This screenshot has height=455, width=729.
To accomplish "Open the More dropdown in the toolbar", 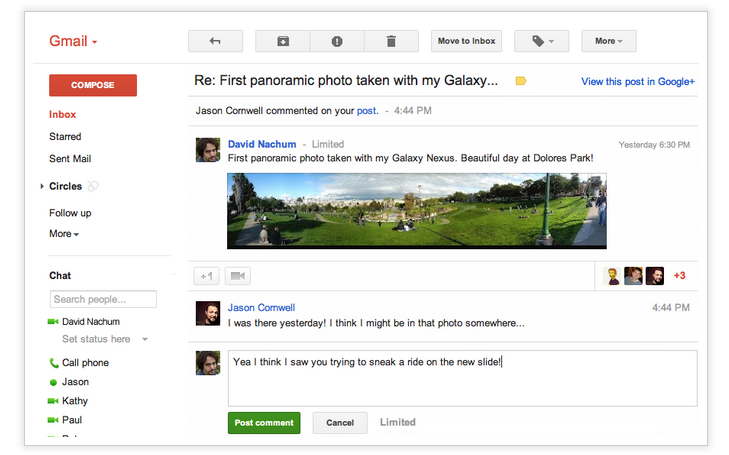I will pos(608,41).
